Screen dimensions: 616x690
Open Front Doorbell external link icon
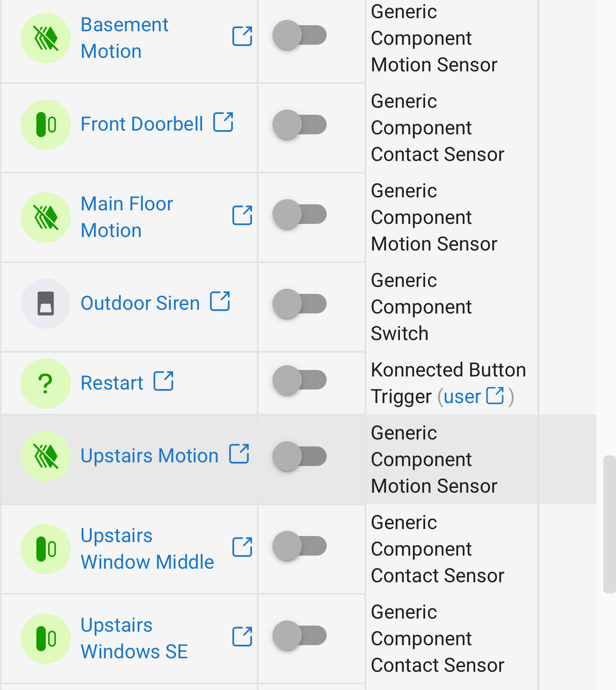[x=223, y=122]
